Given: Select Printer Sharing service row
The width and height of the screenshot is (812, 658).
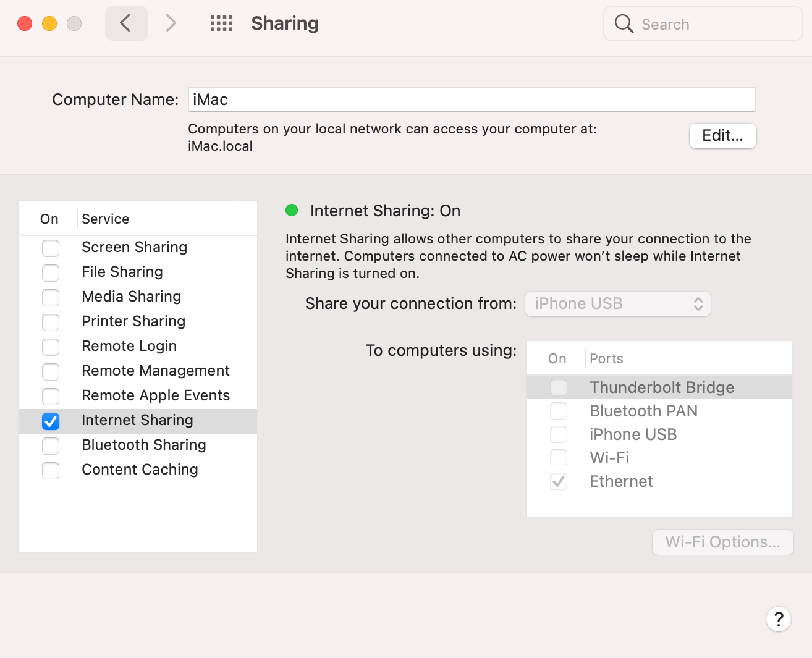Looking at the screenshot, I should coord(133,321).
